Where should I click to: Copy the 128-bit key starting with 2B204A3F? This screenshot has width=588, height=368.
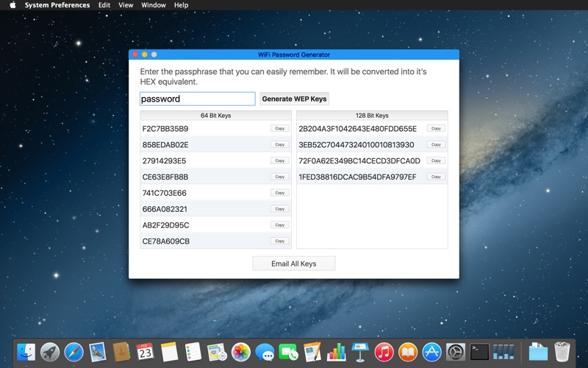(x=436, y=128)
